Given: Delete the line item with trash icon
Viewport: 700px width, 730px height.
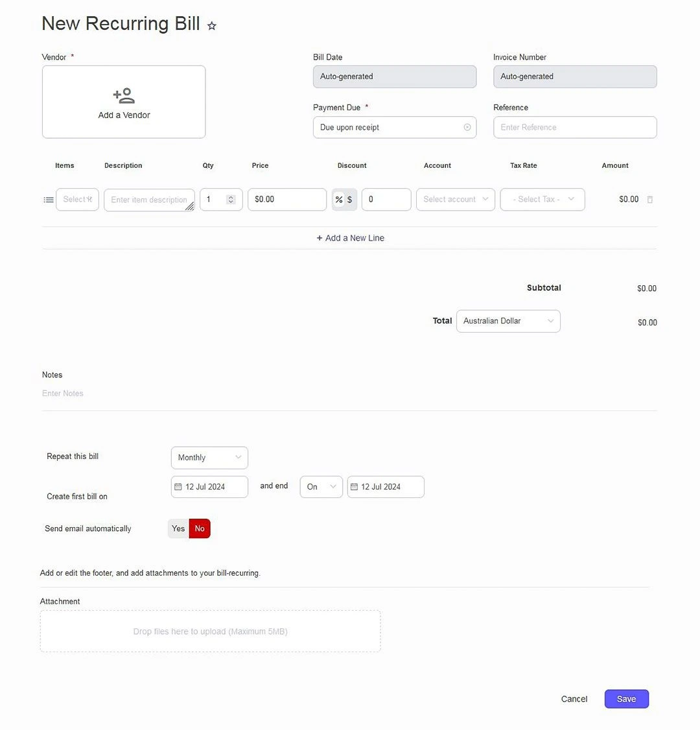Looking at the screenshot, I should click(650, 200).
